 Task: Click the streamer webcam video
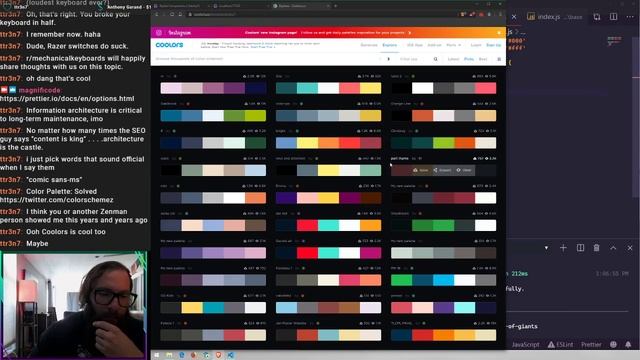(x=74, y=305)
